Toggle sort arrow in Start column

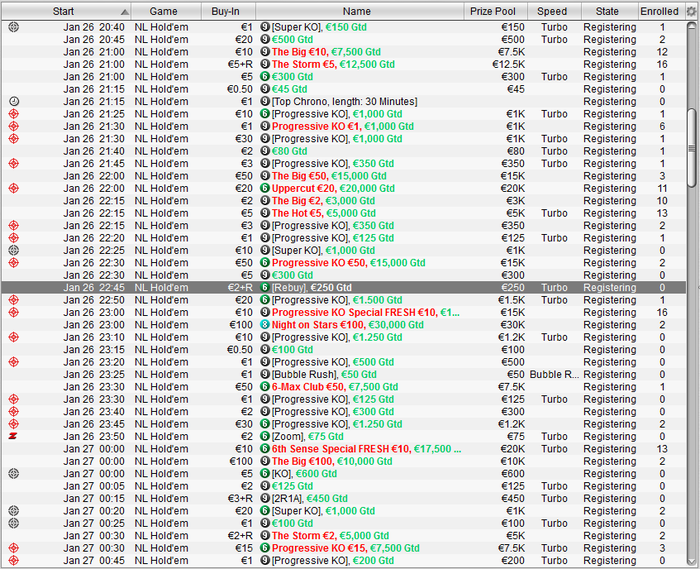[x=125, y=12]
